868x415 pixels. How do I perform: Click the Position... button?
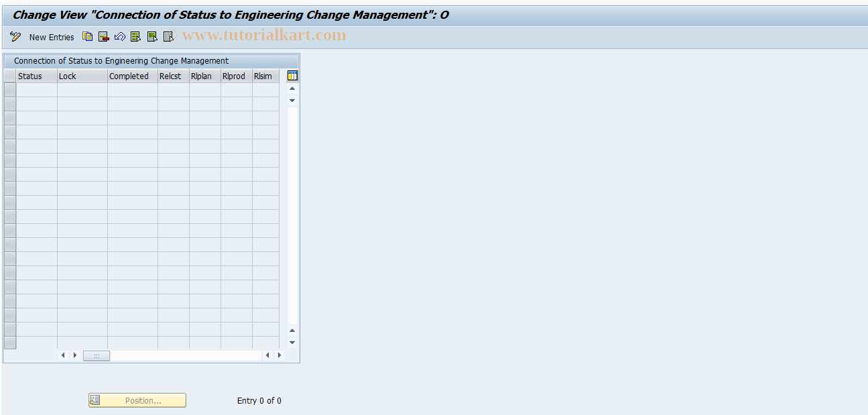137,400
